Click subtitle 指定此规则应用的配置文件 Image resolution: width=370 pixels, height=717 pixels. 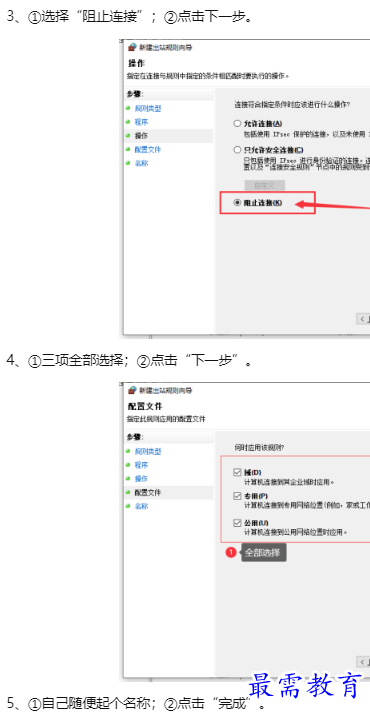pyautogui.click(x=166, y=419)
